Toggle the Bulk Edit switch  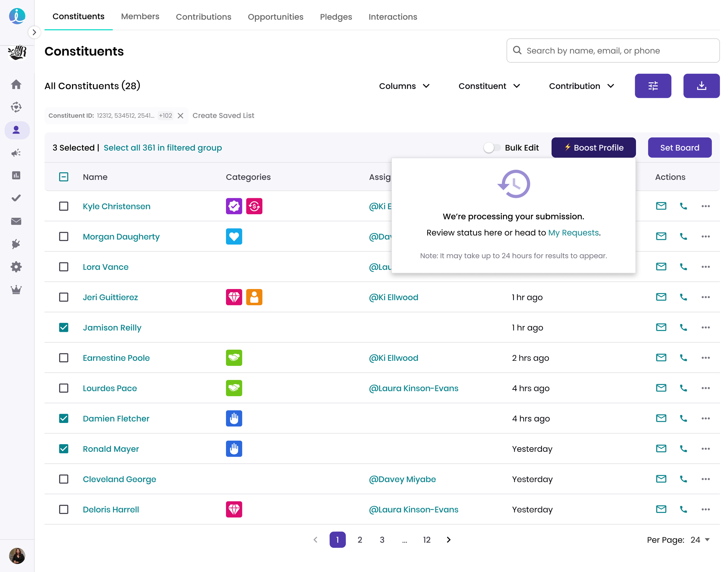[x=492, y=148]
